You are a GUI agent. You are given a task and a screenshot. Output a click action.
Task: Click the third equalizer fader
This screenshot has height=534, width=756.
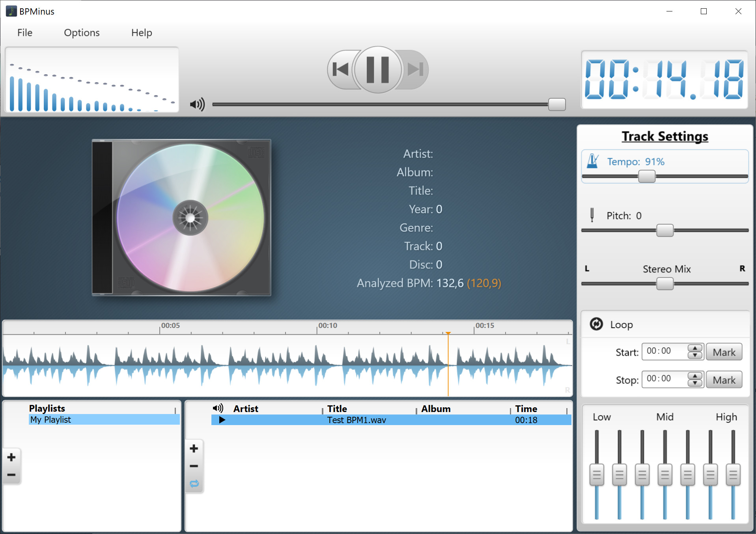click(x=642, y=475)
